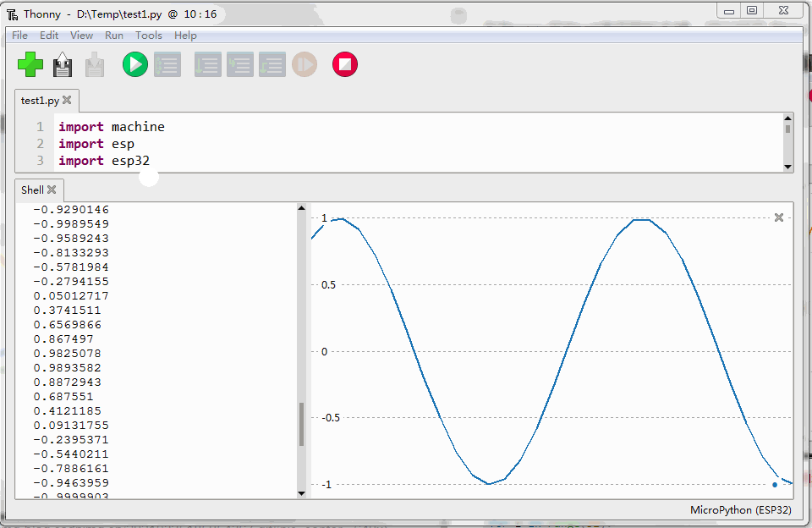Maximize the Thonny window

pyautogui.click(x=752, y=10)
